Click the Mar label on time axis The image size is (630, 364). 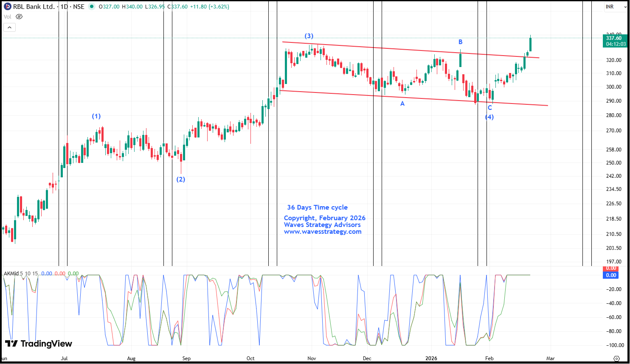pyautogui.click(x=551, y=358)
